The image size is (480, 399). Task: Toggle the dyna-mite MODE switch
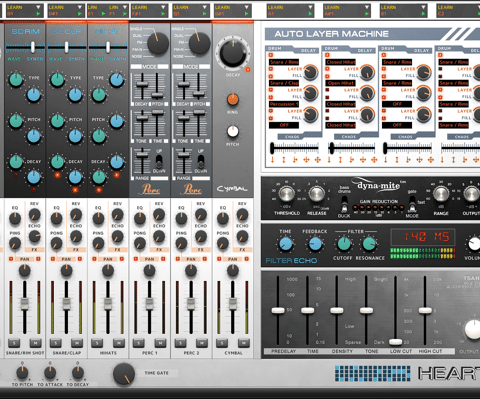[x=412, y=204]
